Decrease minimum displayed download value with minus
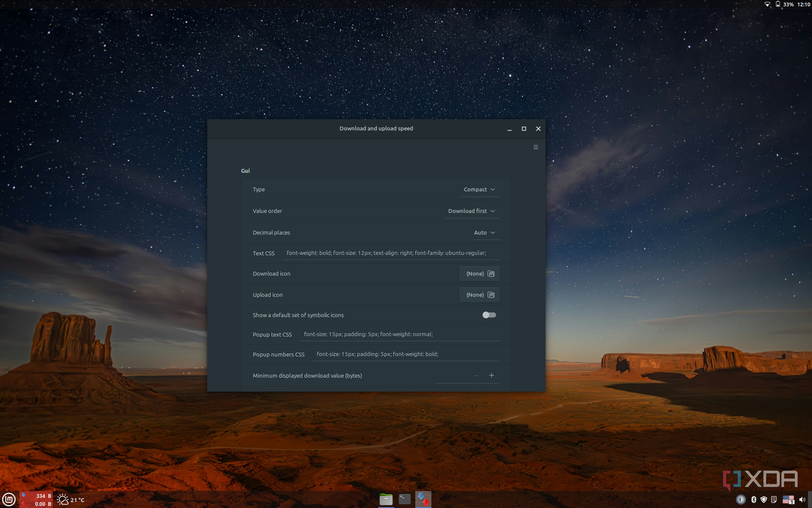 tap(477, 375)
